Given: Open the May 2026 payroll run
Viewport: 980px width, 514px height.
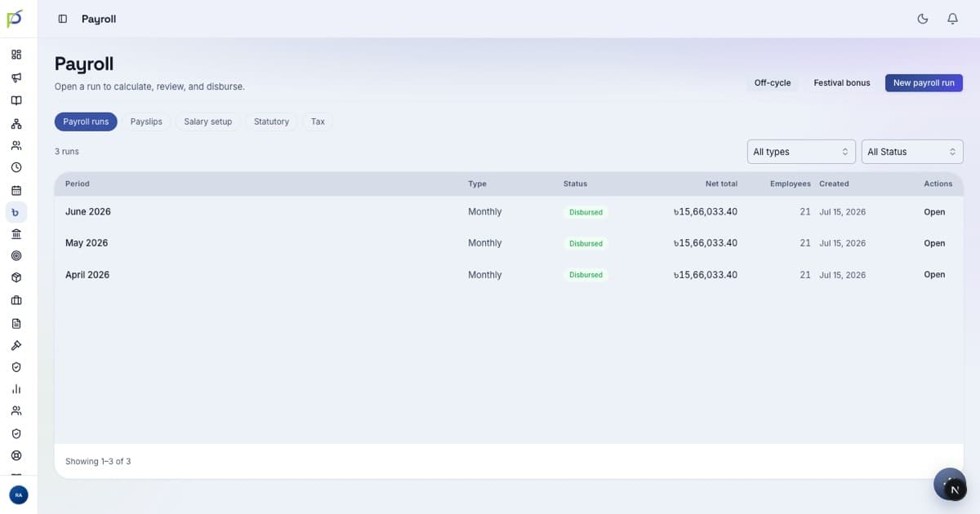Looking at the screenshot, I should click(x=934, y=243).
